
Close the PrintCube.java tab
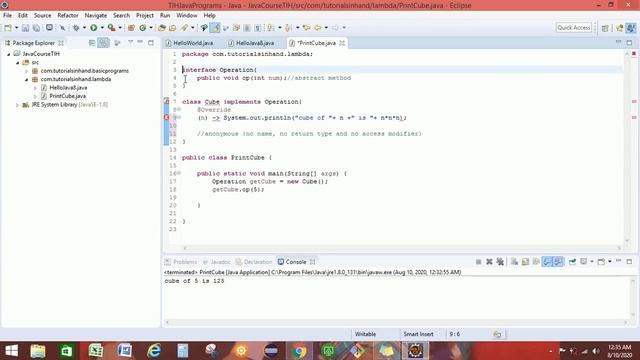point(342,43)
